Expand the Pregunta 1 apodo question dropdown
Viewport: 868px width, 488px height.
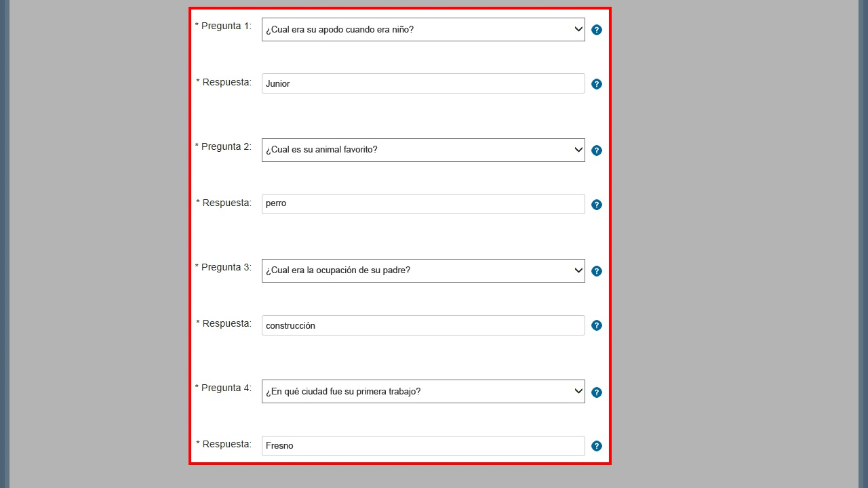[x=423, y=30]
